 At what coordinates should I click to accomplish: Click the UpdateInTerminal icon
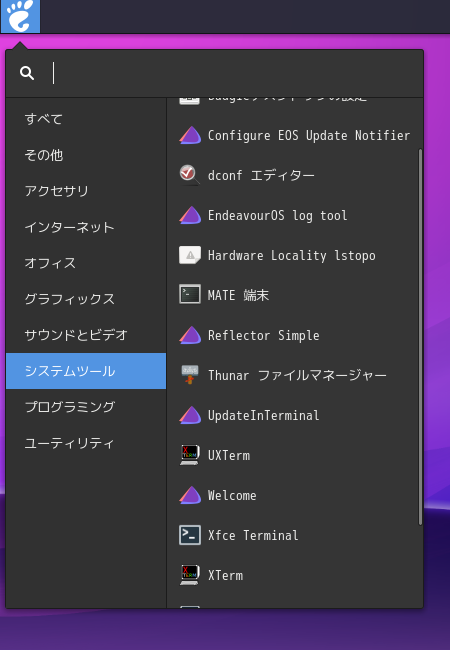[190, 415]
